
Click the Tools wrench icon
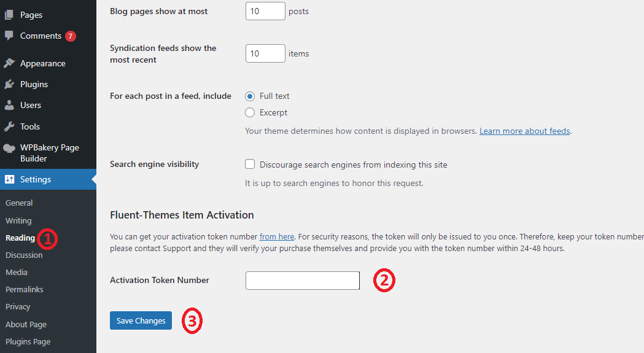pos(9,126)
